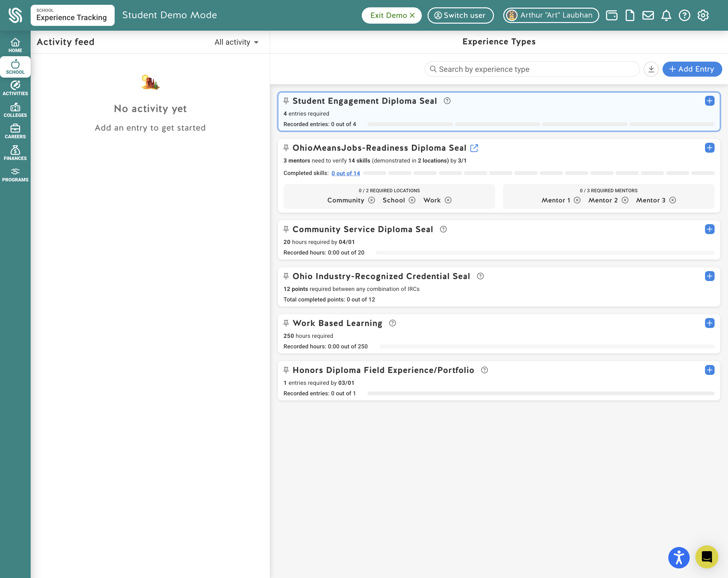Toggle Community location status icon
The image size is (728, 578).
(371, 200)
